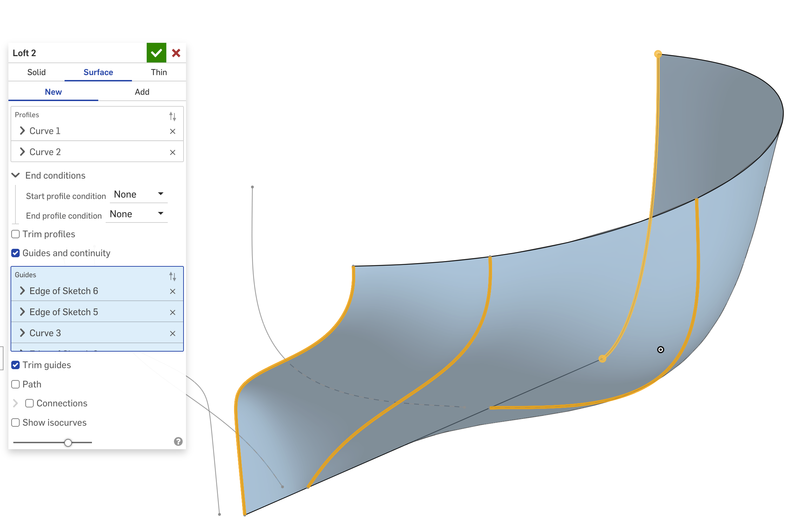Switch to the Thin tab
This screenshot has height=532, width=798.
pos(159,72)
